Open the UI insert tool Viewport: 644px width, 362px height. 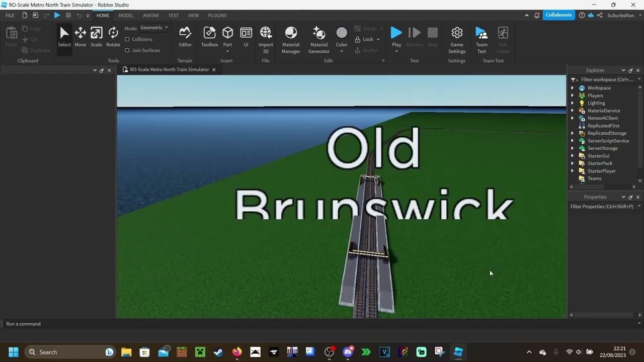pos(246,38)
